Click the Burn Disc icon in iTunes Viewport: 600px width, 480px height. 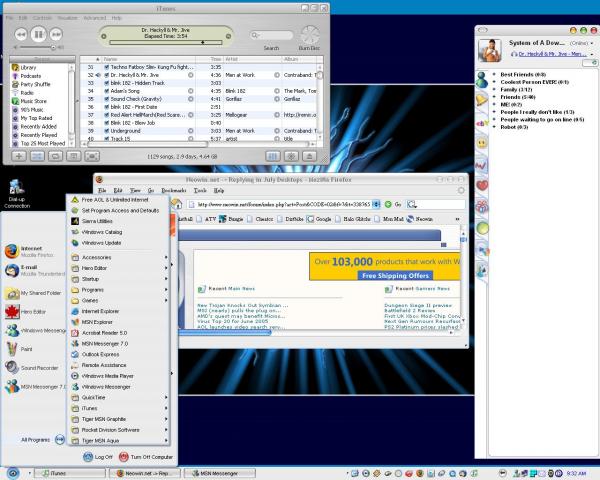pyautogui.click(x=309, y=35)
